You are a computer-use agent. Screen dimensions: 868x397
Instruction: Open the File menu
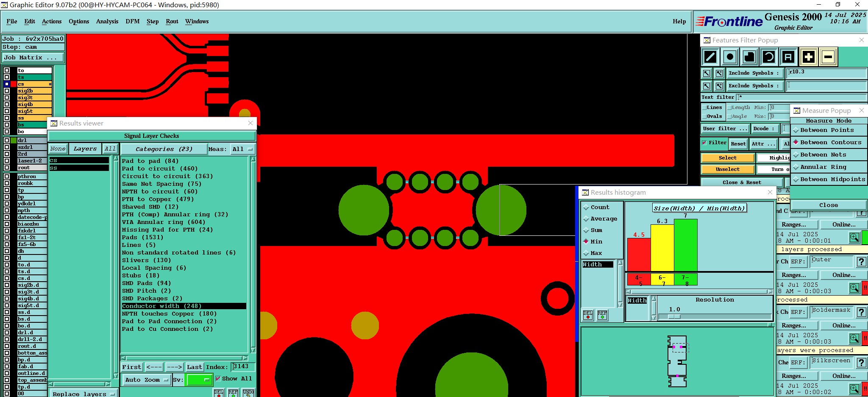point(12,21)
